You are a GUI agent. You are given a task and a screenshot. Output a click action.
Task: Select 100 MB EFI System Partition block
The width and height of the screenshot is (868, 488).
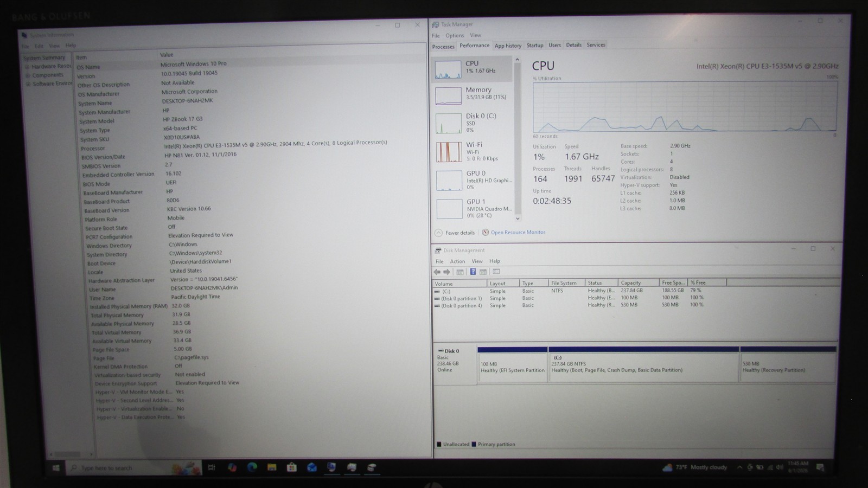(x=512, y=364)
